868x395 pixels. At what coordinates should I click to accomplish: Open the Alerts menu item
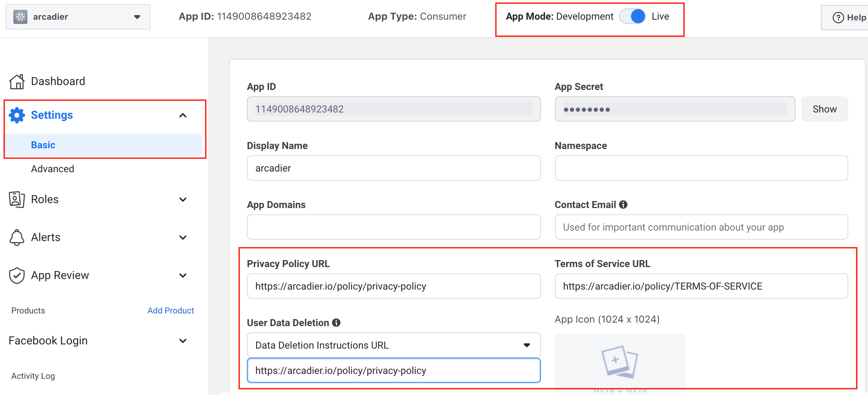click(x=46, y=238)
